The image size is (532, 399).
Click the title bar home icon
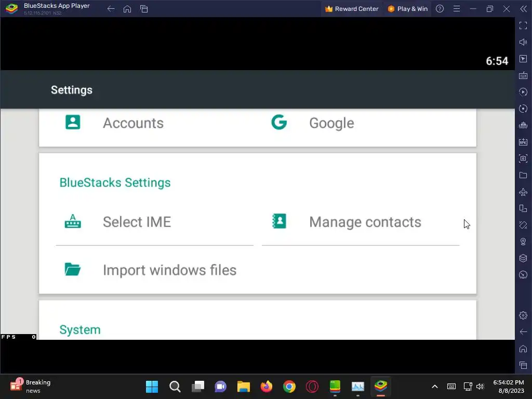pyautogui.click(x=127, y=9)
